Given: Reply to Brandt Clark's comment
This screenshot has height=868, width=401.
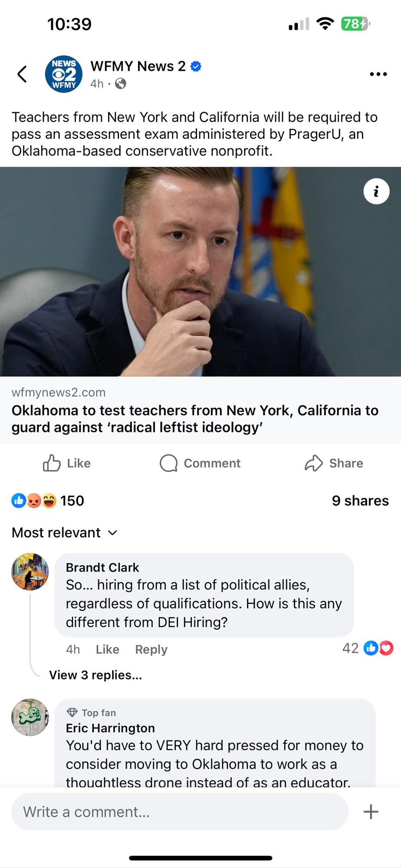Looking at the screenshot, I should [151, 649].
